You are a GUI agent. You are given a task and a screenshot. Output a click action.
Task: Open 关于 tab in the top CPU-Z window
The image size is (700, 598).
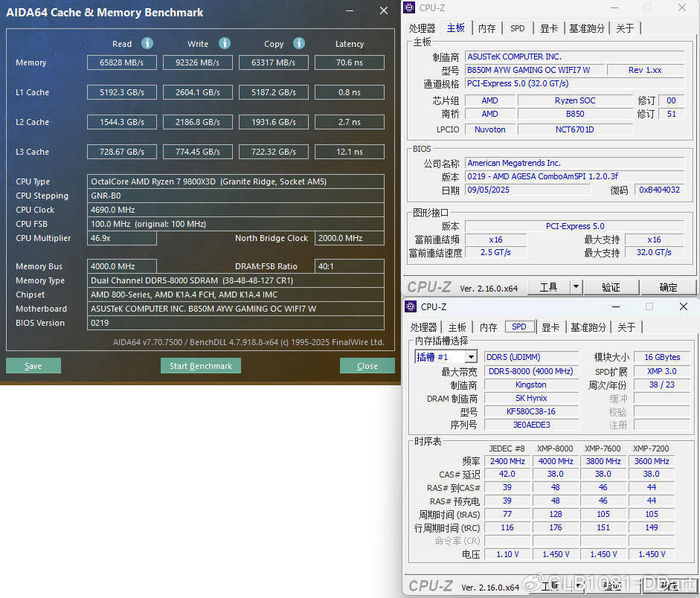pyautogui.click(x=626, y=29)
